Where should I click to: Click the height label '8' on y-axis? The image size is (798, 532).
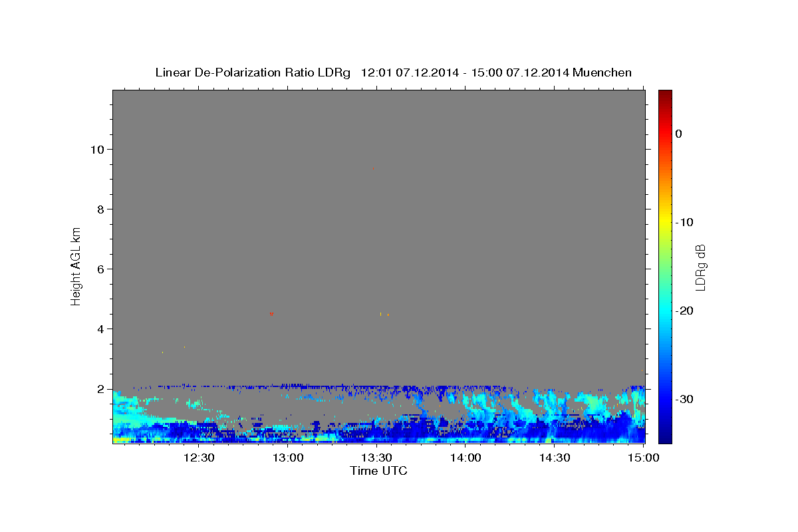point(100,209)
